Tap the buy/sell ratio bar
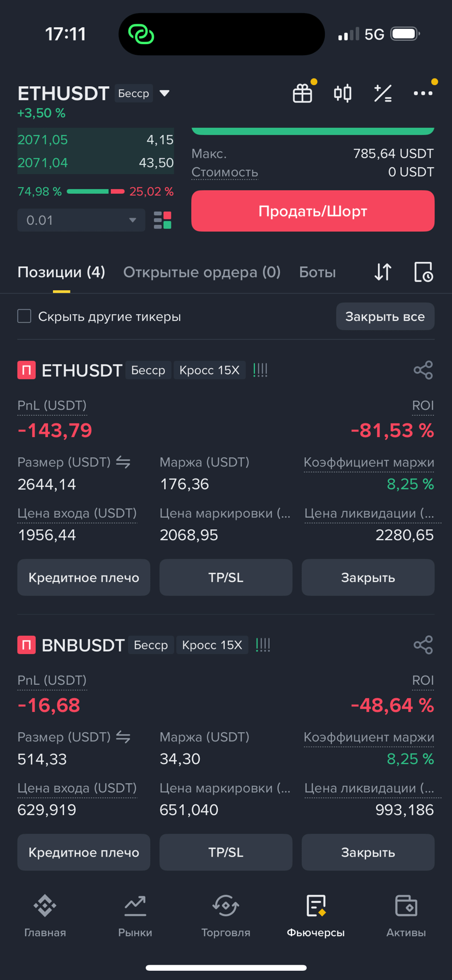 coord(96,192)
